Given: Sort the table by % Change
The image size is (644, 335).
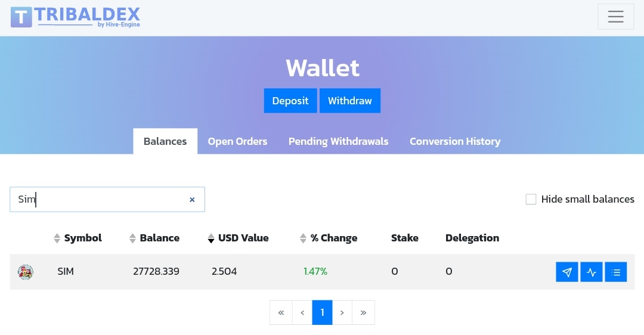Looking at the screenshot, I should (x=328, y=238).
